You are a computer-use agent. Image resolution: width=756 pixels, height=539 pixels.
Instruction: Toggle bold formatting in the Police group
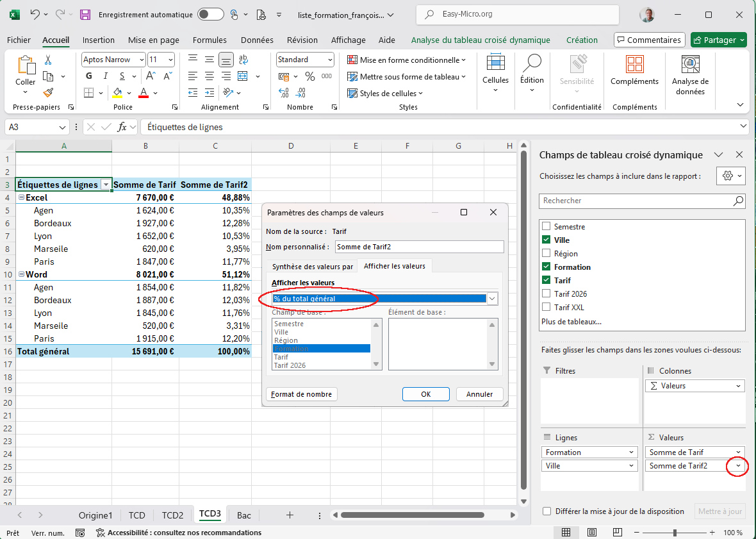coord(89,76)
